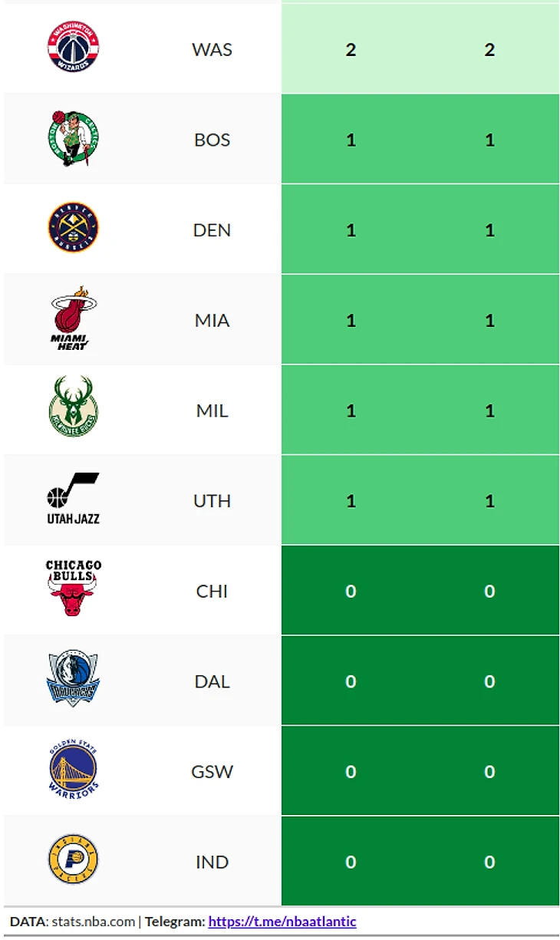The width and height of the screenshot is (560, 940).
Task: Open the t.me/nbaatlantic Telegram link
Action: point(282,922)
